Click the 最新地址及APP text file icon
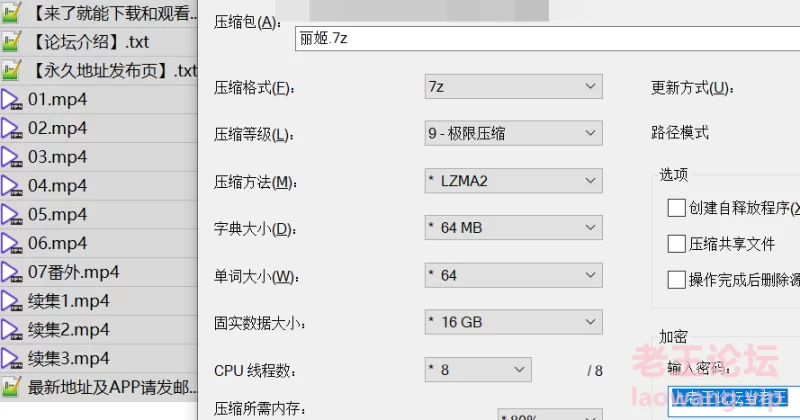 click(11, 387)
